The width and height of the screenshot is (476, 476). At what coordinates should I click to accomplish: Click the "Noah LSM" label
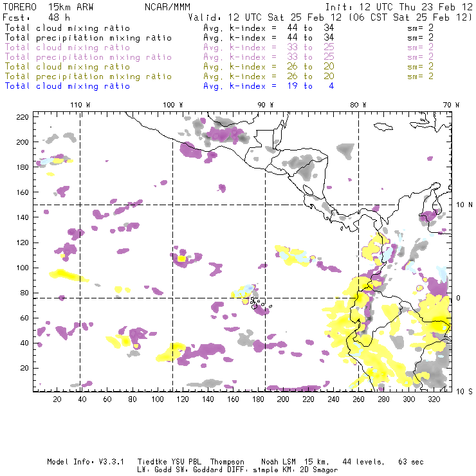point(279,462)
